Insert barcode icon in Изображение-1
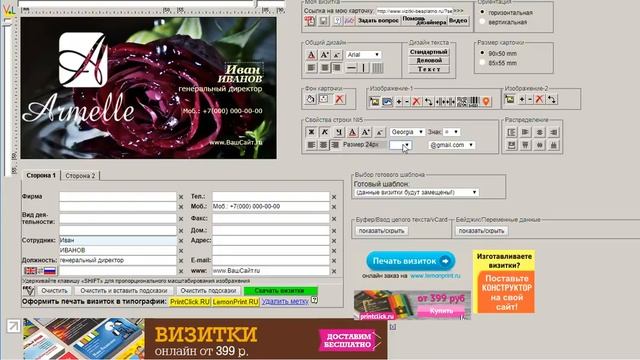640x360 pixels. pos(473,102)
